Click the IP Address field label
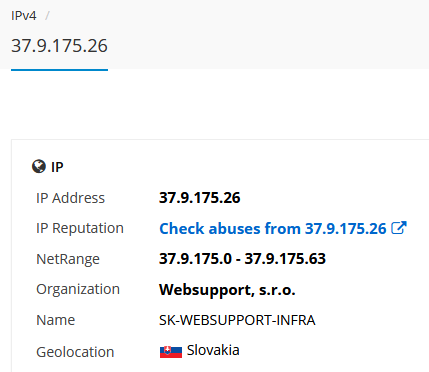This screenshot has height=372, width=429. coord(70,198)
